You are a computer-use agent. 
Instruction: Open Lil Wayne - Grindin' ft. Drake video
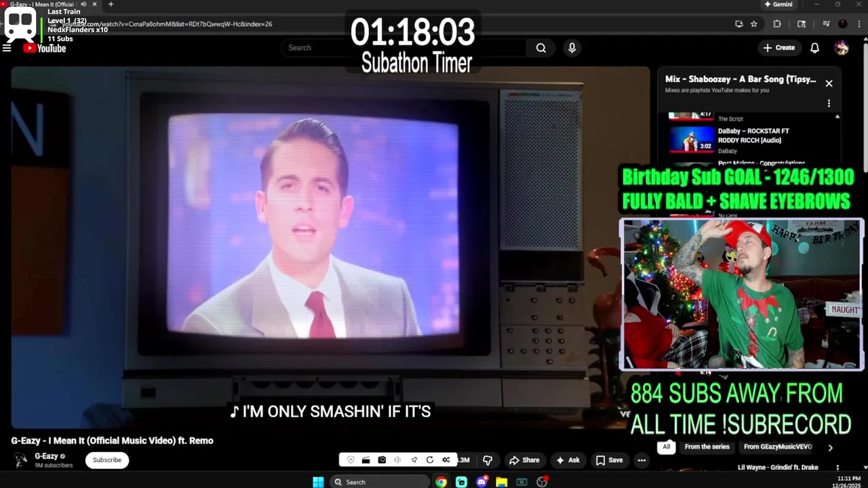click(778, 468)
